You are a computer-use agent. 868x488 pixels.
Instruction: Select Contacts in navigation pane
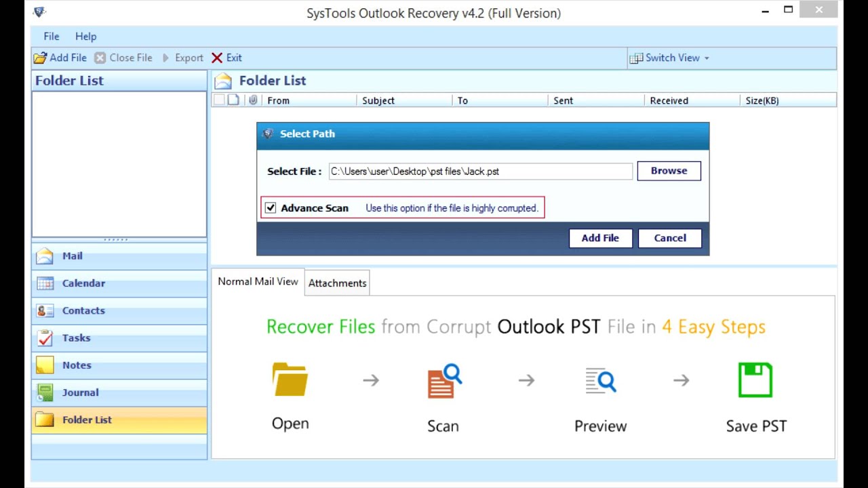pyautogui.click(x=119, y=310)
